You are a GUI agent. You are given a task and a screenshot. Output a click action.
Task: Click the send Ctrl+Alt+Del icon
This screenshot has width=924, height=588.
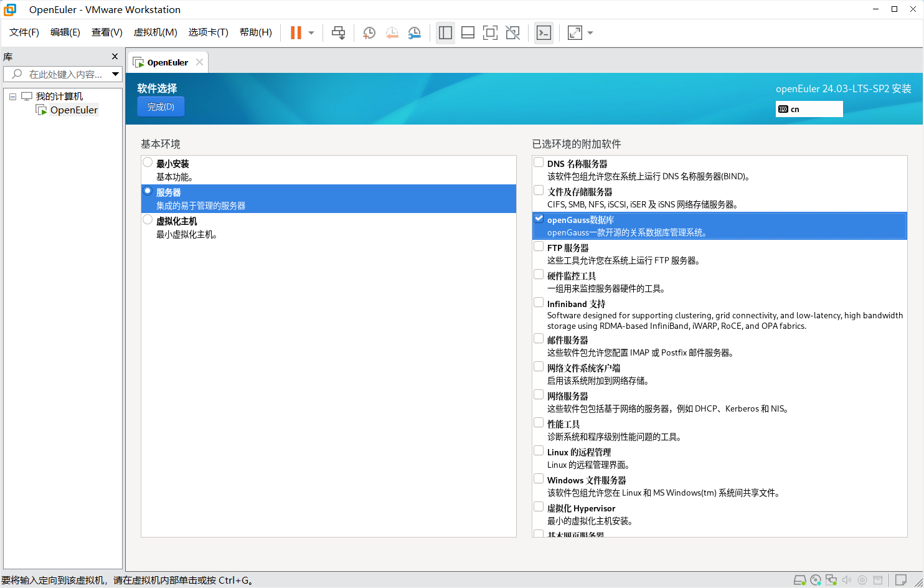click(x=338, y=33)
